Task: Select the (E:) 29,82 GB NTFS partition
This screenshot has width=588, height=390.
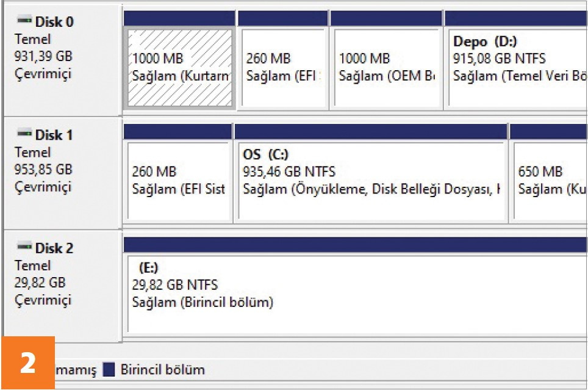Action: click(357, 294)
